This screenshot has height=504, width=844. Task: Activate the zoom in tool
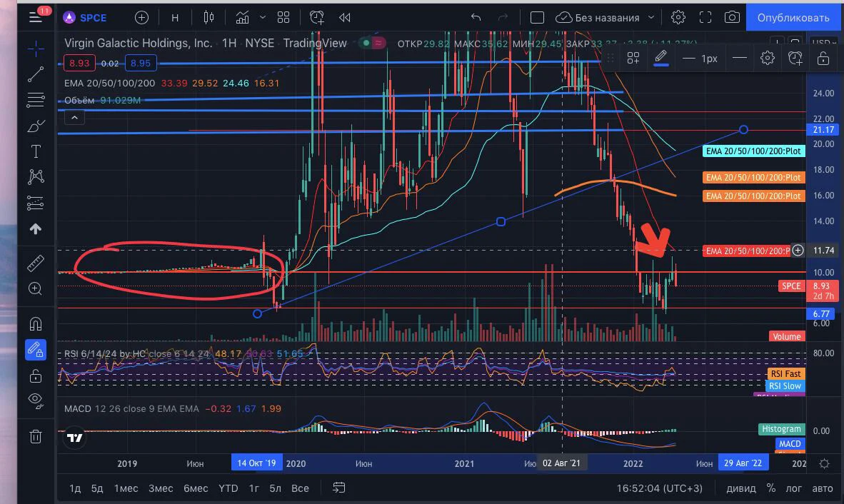tap(36, 289)
